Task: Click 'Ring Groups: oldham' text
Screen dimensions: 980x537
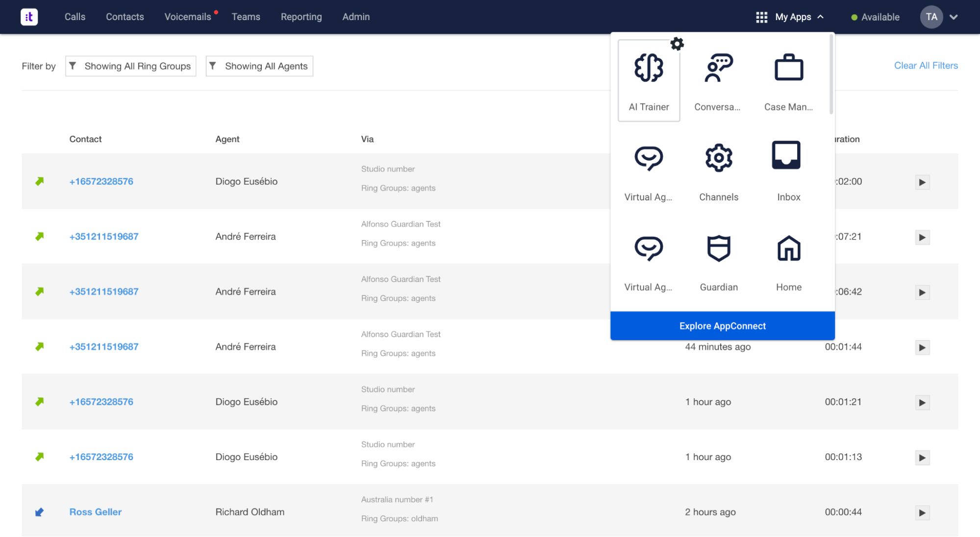Action: tap(400, 519)
